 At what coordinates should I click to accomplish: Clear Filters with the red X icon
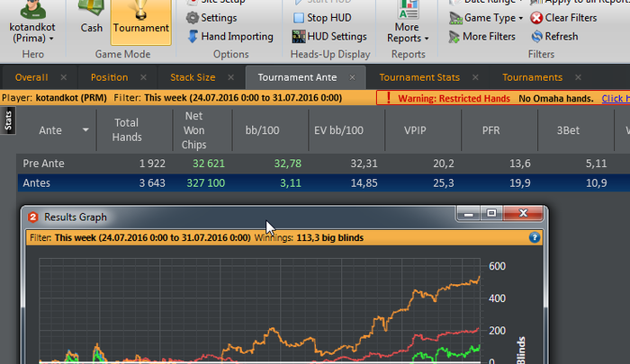pos(563,18)
